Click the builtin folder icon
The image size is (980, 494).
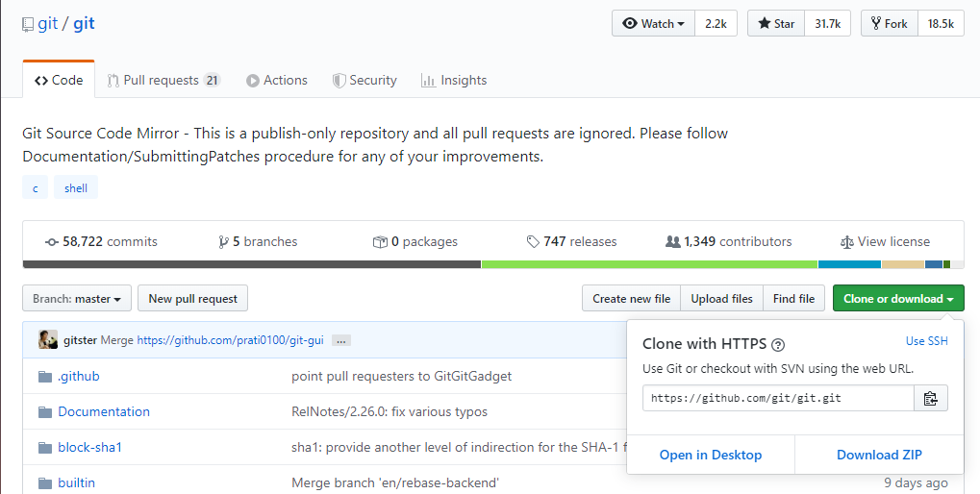coord(45,482)
